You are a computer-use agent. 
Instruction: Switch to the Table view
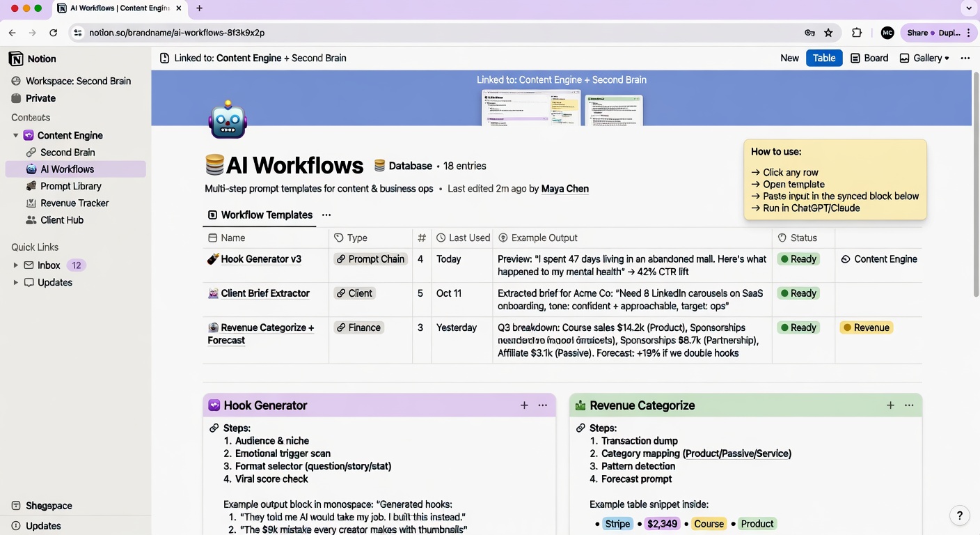click(824, 59)
